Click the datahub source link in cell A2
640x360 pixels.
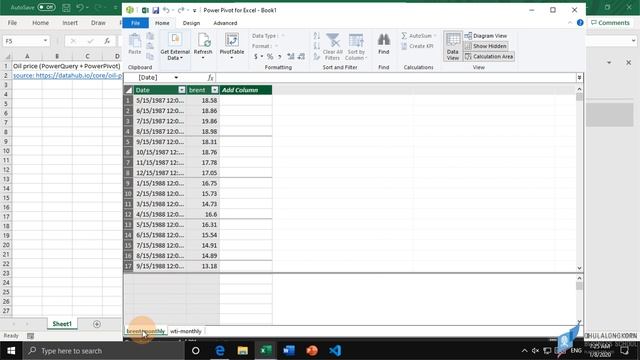[67, 76]
